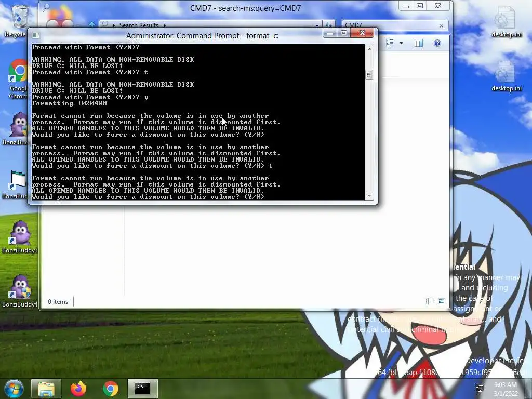532x399 pixels.
Task: Select the Google Chrome desktop shortcut
Action: 17,79
